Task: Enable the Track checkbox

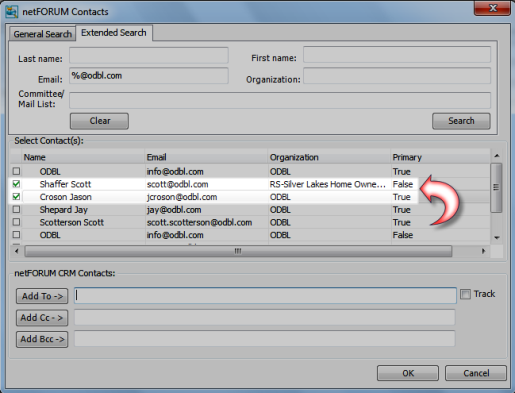Action: pos(465,294)
